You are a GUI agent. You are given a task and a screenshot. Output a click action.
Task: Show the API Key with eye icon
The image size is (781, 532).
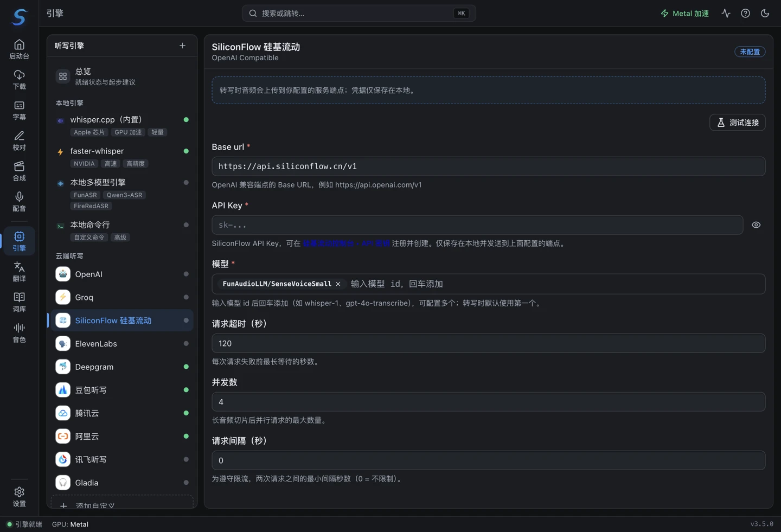pos(756,225)
